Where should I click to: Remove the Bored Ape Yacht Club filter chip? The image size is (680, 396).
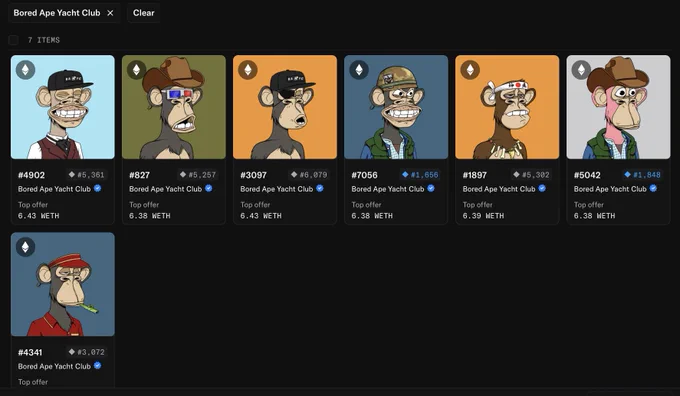point(110,13)
